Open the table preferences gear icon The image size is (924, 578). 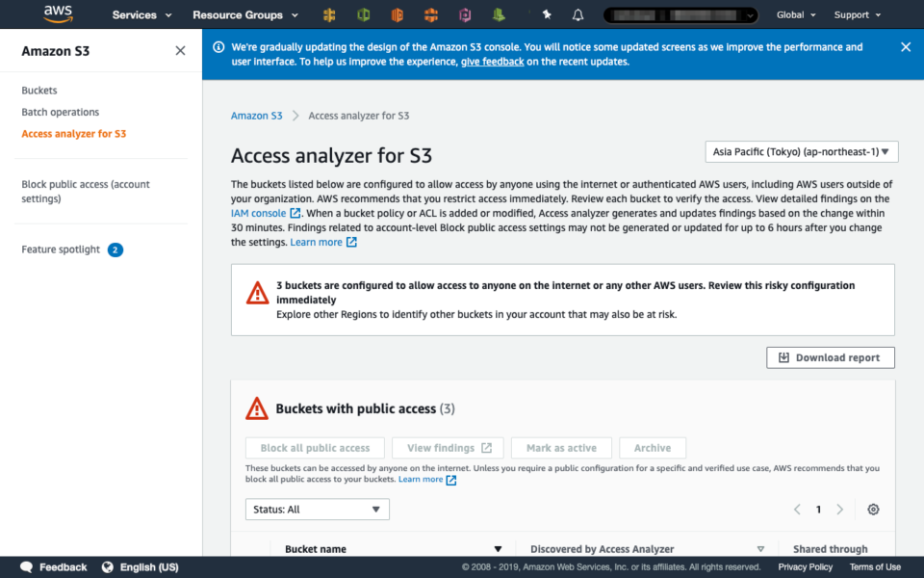tap(873, 509)
